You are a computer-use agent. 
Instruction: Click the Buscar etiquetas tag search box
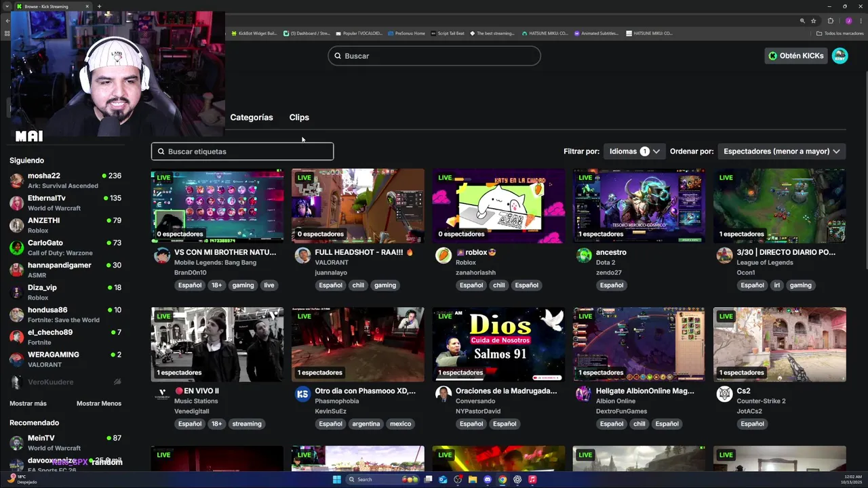pyautogui.click(x=242, y=151)
